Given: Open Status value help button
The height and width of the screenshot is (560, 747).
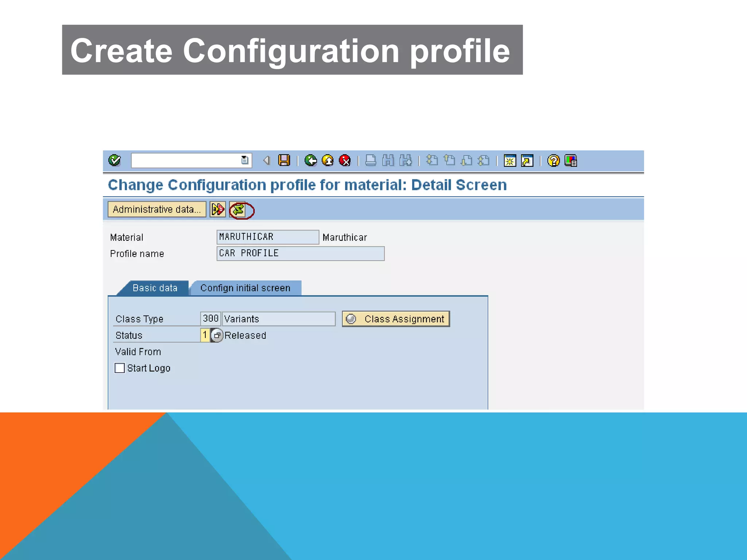Looking at the screenshot, I should (x=217, y=335).
